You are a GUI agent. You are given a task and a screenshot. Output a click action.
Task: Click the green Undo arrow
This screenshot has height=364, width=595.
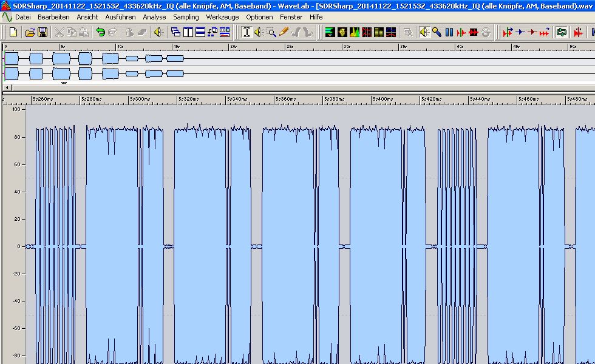101,32
